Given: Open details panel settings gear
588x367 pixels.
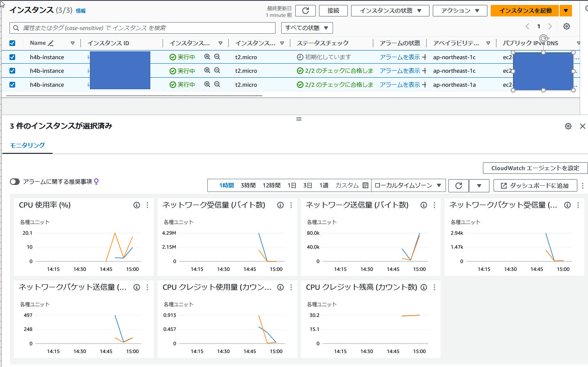Looking at the screenshot, I should [568, 126].
